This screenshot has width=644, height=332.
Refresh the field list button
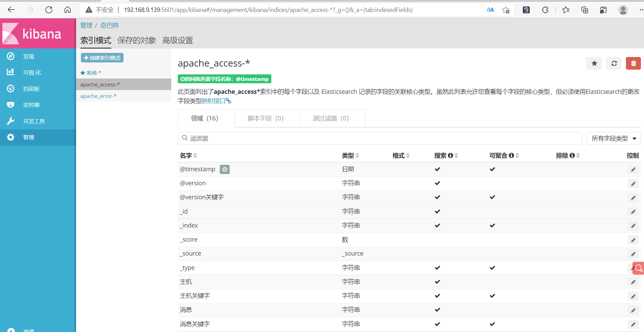coord(614,63)
